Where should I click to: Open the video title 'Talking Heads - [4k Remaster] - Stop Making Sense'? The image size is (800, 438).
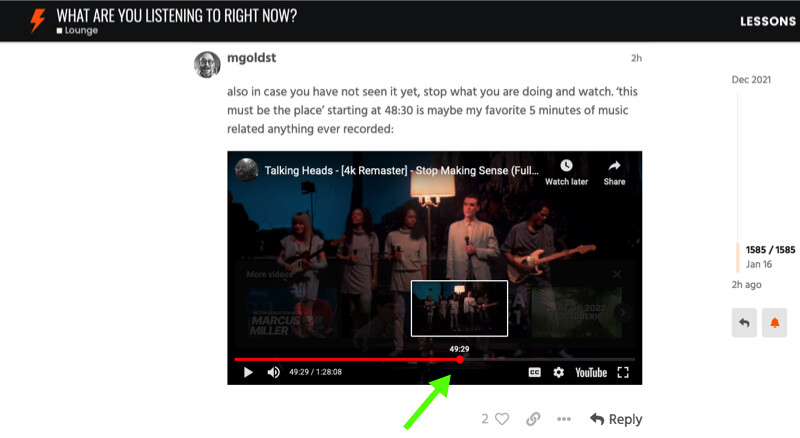401,171
